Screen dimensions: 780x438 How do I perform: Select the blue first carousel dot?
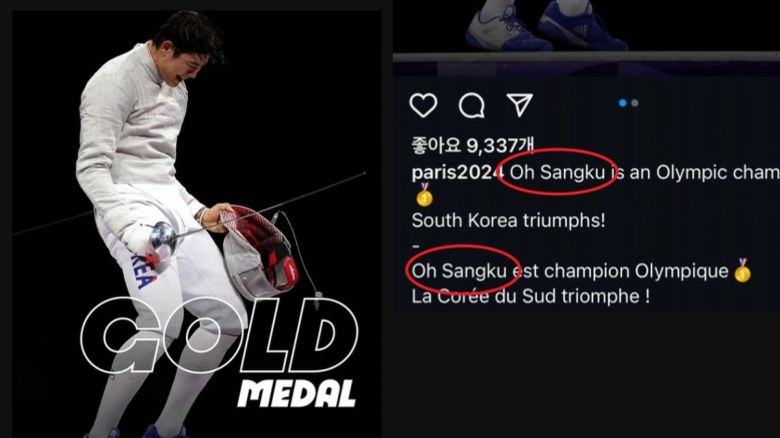point(622,103)
